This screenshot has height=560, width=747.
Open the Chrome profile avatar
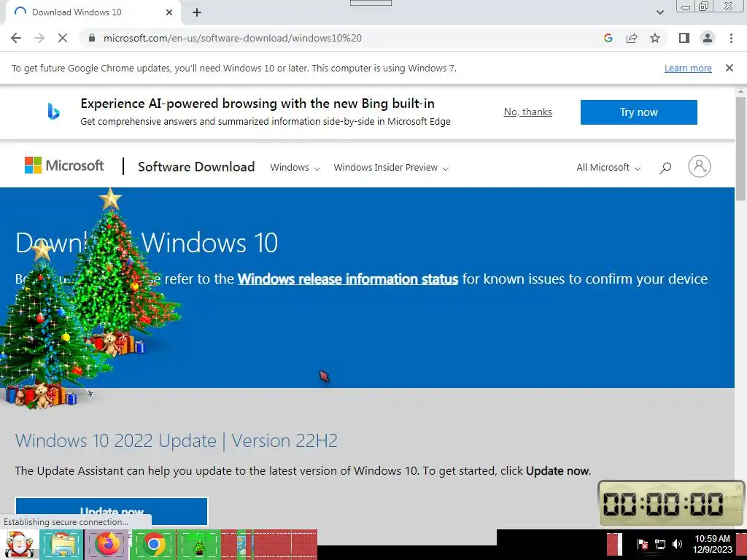[x=708, y=38]
